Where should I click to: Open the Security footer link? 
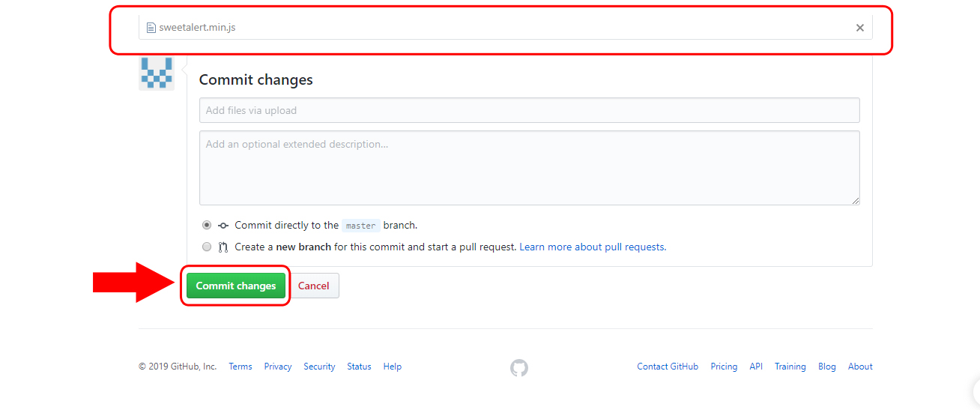coord(319,367)
